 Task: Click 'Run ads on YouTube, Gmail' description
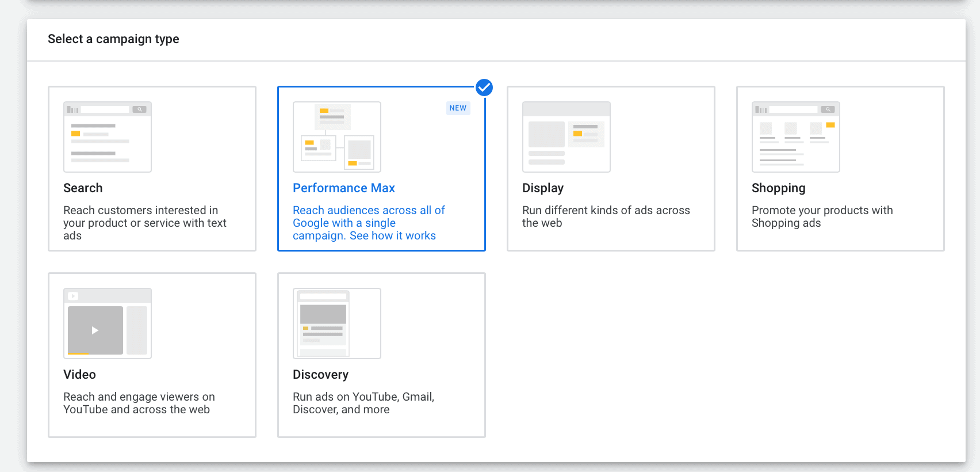(x=363, y=403)
